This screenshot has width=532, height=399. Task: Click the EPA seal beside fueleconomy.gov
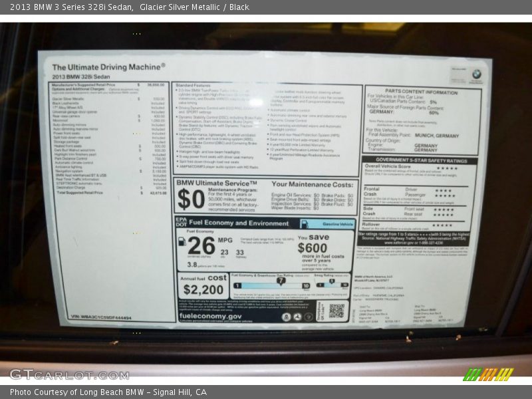coord(286,317)
